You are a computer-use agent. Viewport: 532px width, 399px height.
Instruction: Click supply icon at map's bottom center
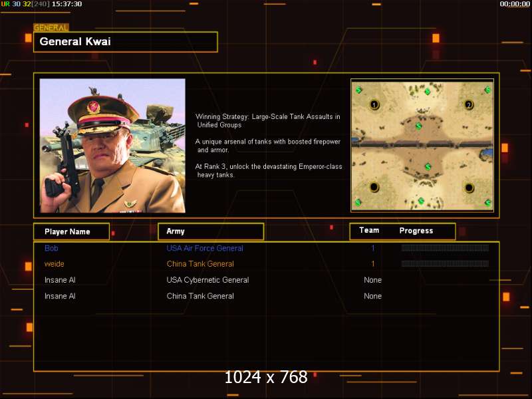421,201
